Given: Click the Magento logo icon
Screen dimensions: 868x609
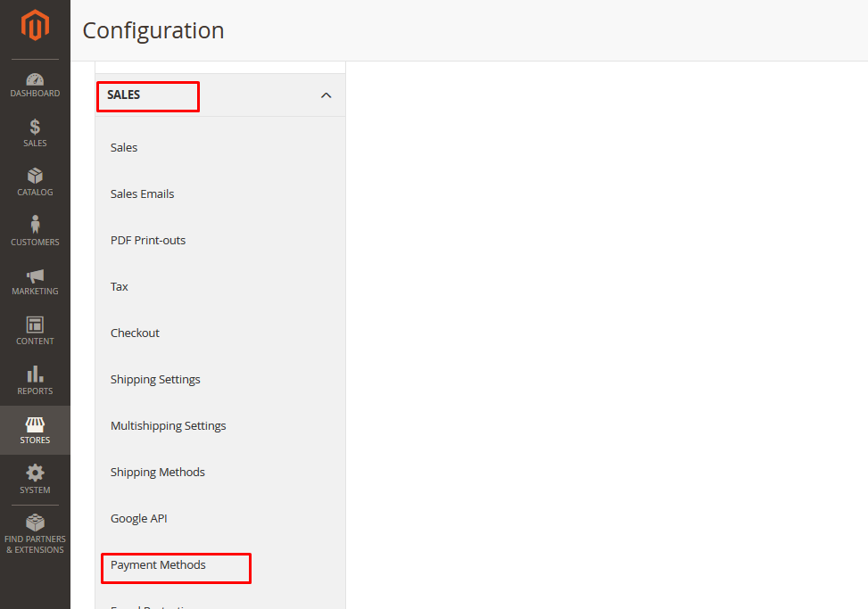Looking at the screenshot, I should click(x=35, y=26).
